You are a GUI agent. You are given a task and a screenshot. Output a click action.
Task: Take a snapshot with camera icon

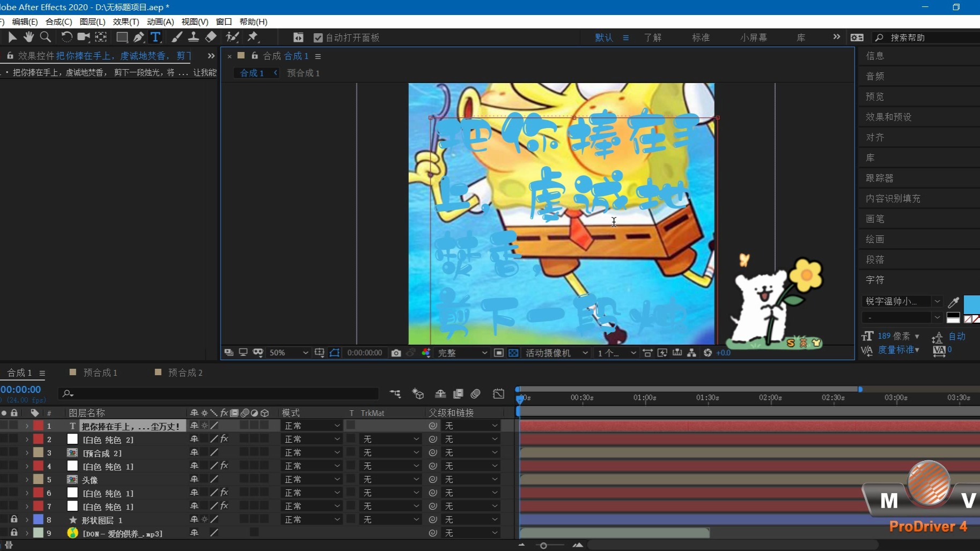click(396, 353)
